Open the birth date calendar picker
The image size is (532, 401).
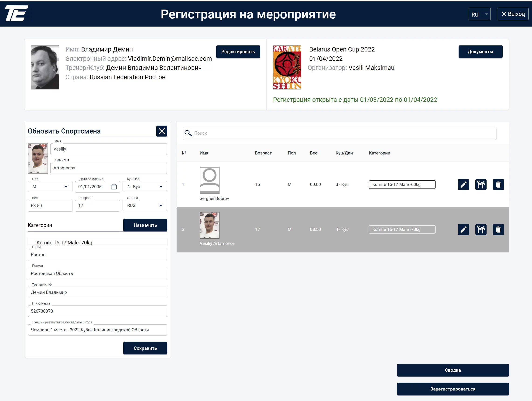pos(114,187)
